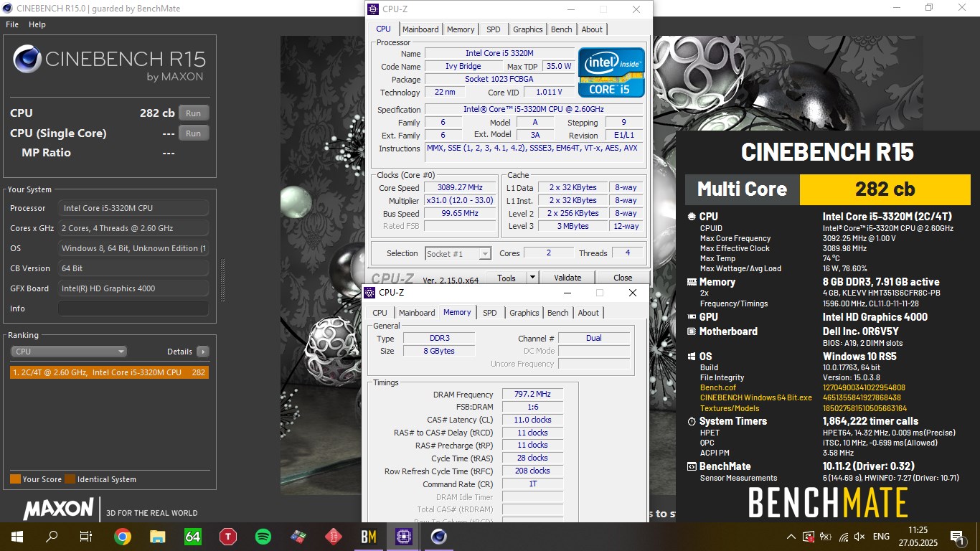This screenshot has height=551, width=980.
Task: Open Mainboard tab in upper CPU-Z window
Action: click(420, 29)
